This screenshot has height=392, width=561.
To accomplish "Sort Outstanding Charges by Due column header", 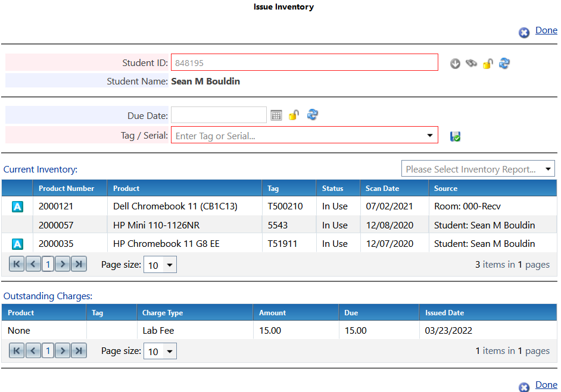I will click(351, 313).
